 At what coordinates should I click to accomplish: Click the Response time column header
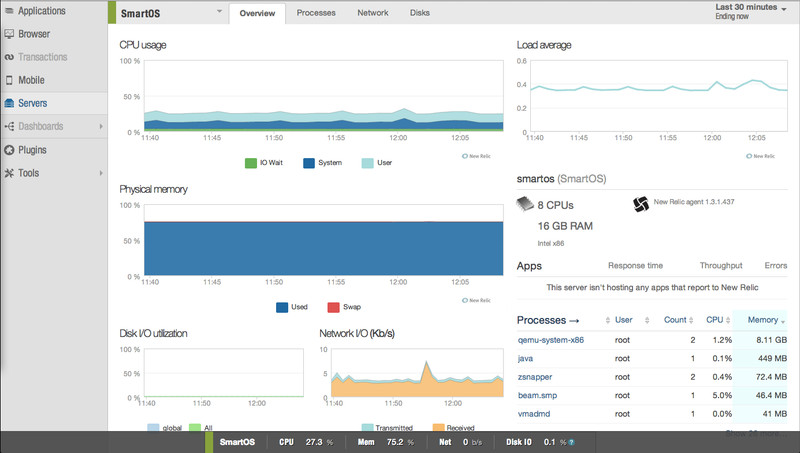(635, 266)
